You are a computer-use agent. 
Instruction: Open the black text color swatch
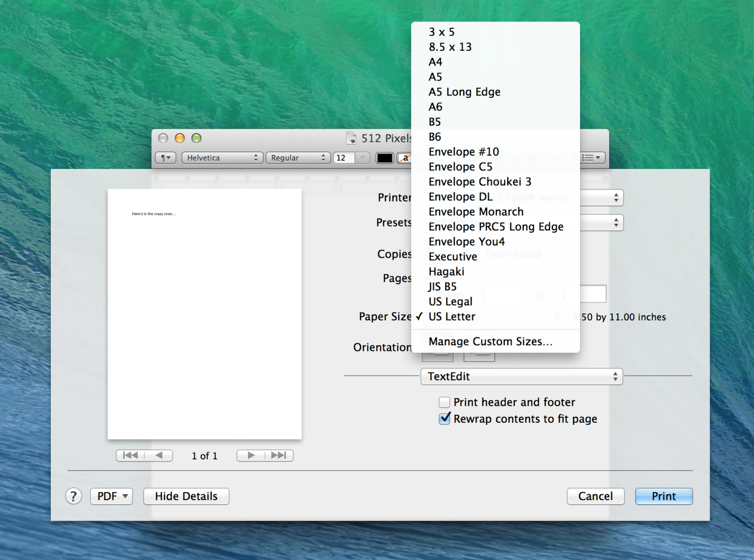coord(385,158)
